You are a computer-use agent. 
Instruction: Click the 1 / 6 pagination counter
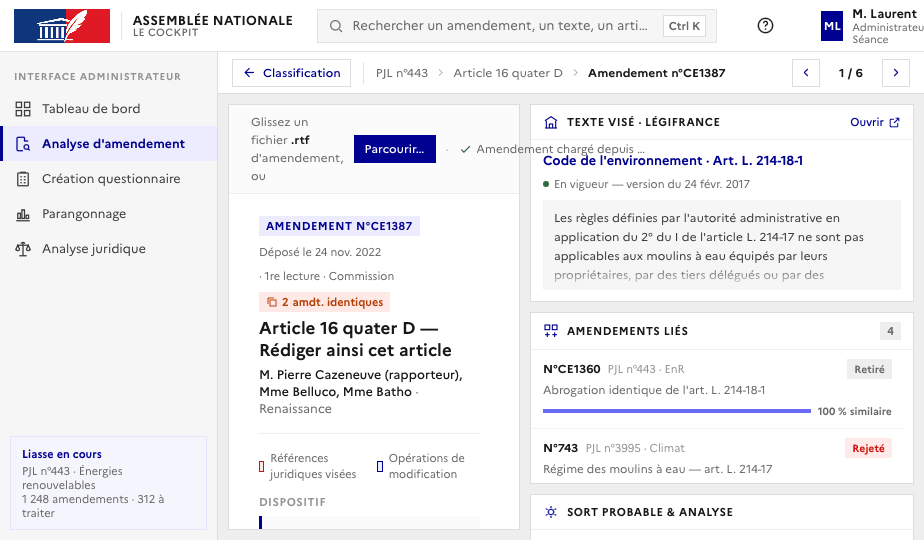[x=851, y=73]
